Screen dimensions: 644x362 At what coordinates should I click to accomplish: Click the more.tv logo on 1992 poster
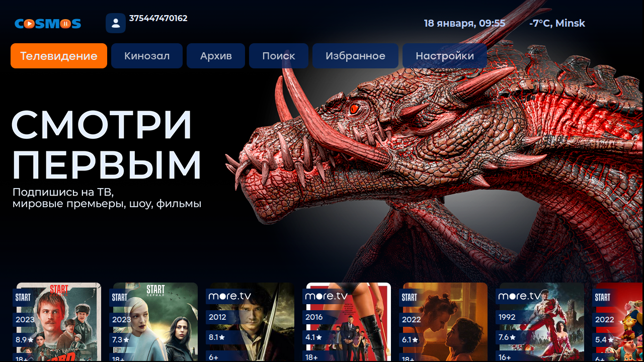click(519, 296)
